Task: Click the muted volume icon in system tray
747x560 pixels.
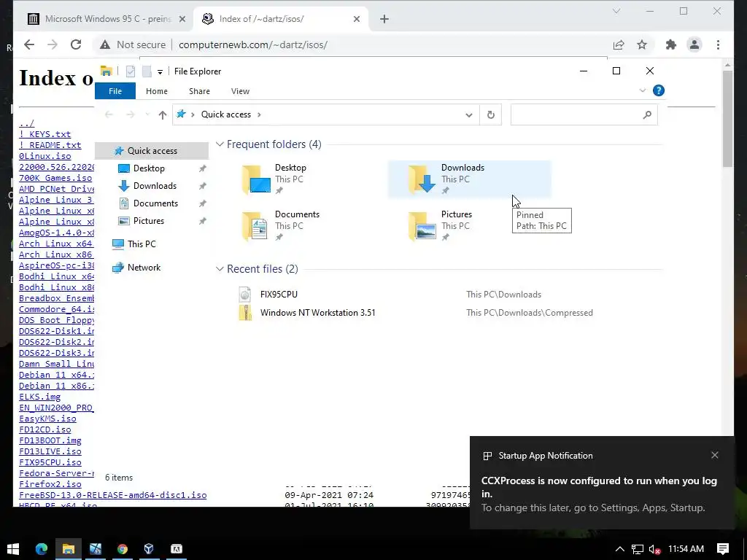Action: click(x=654, y=549)
